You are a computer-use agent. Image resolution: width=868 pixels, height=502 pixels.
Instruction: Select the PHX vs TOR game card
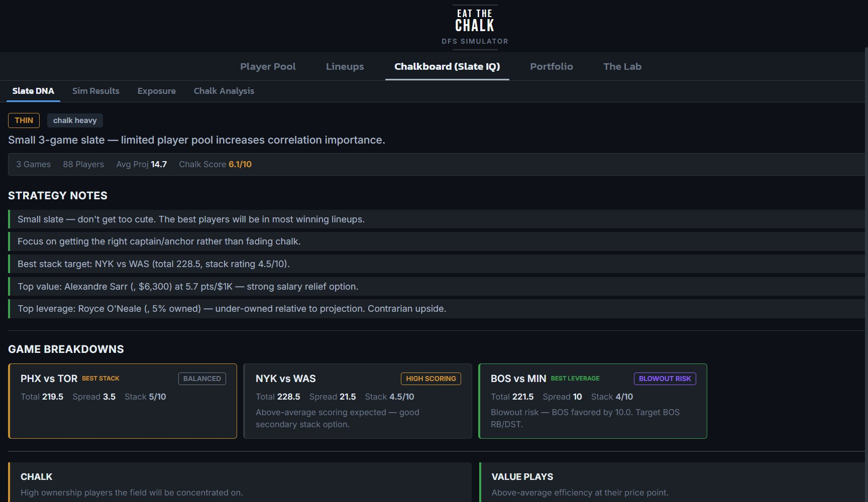coord(123,401)
